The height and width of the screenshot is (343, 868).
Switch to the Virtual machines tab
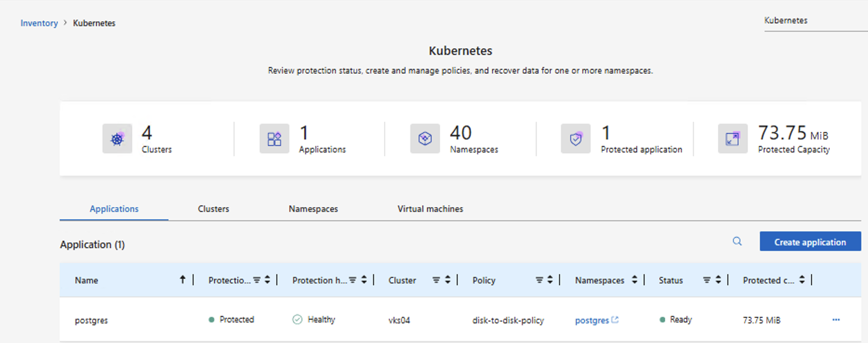(430, 209)
